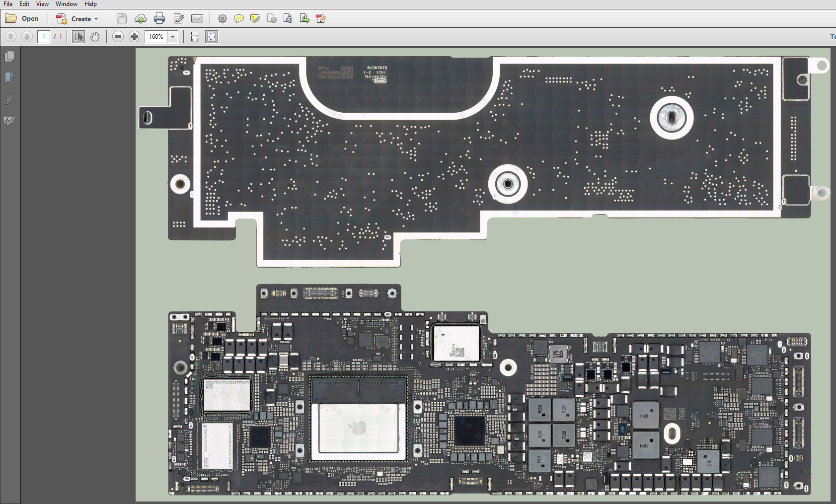The image size is (836, 504).
Task: Click the Open file button
Action: coord(22,19)
